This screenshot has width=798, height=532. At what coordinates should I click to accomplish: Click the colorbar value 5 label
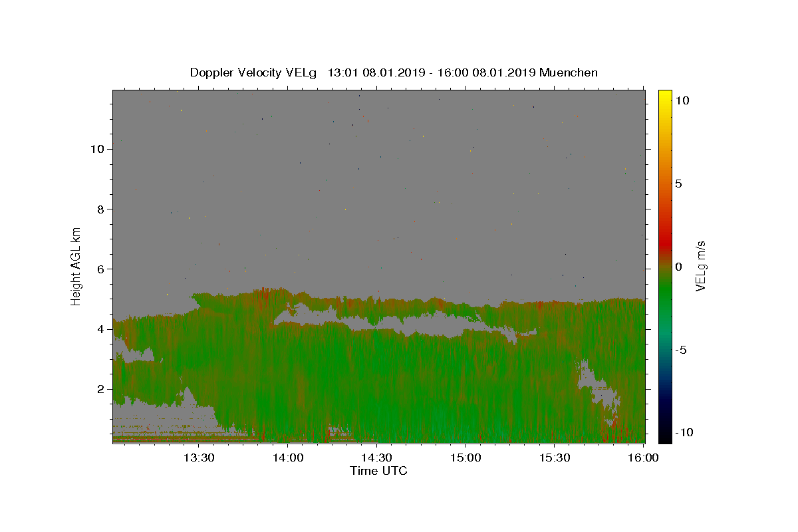click(x=678, y=184)
